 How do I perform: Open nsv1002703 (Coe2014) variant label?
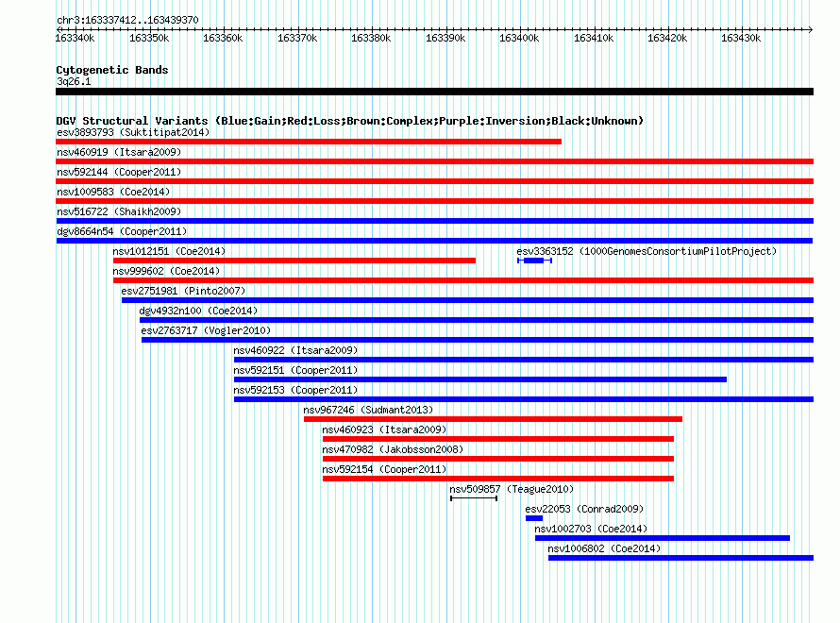591,529
